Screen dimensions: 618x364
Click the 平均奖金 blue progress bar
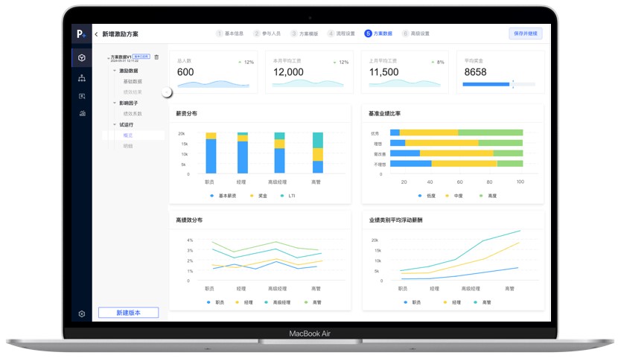(485, 84)
